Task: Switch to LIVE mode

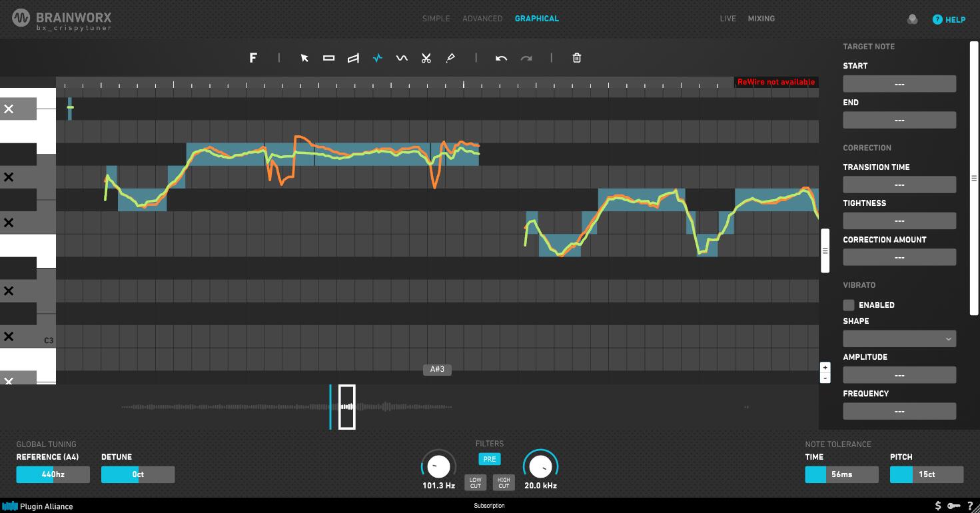Action: point(728,19)
